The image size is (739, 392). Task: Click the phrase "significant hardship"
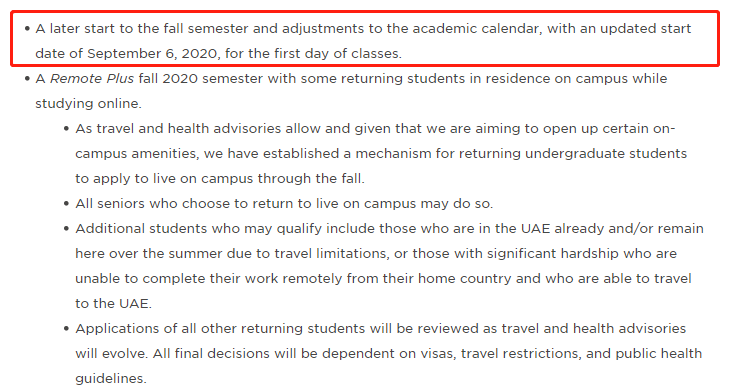[x=553, y=253]
